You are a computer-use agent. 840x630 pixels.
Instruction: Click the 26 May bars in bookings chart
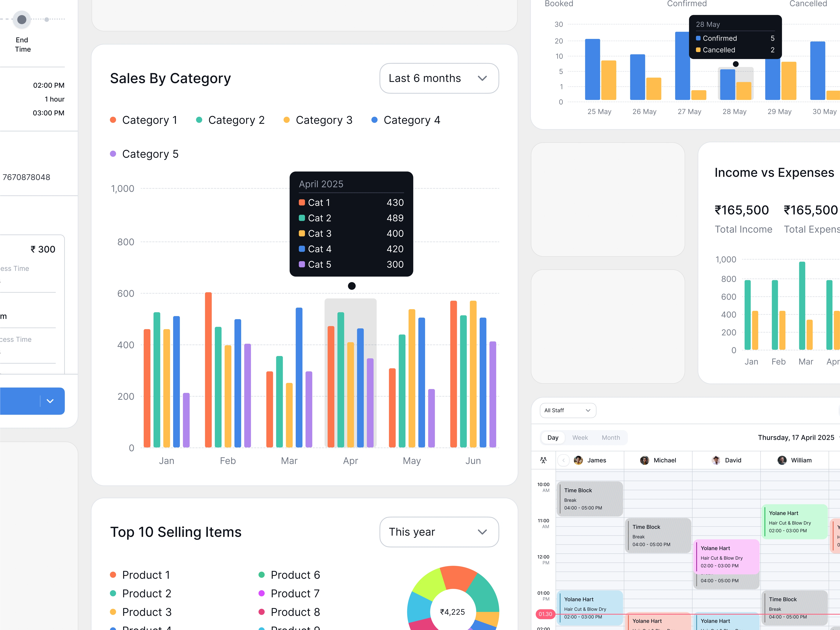point(646,77)
